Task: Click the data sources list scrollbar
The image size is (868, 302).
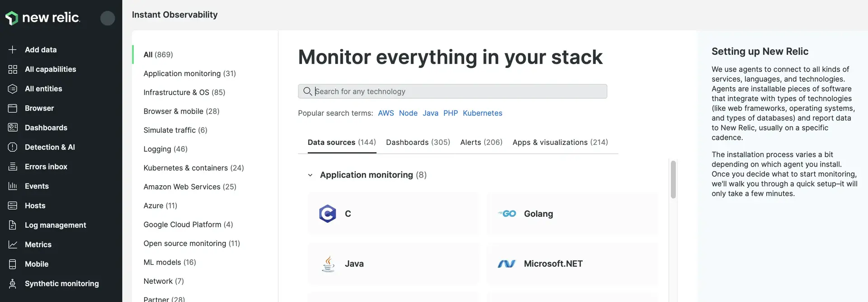Action: (673, 180)
